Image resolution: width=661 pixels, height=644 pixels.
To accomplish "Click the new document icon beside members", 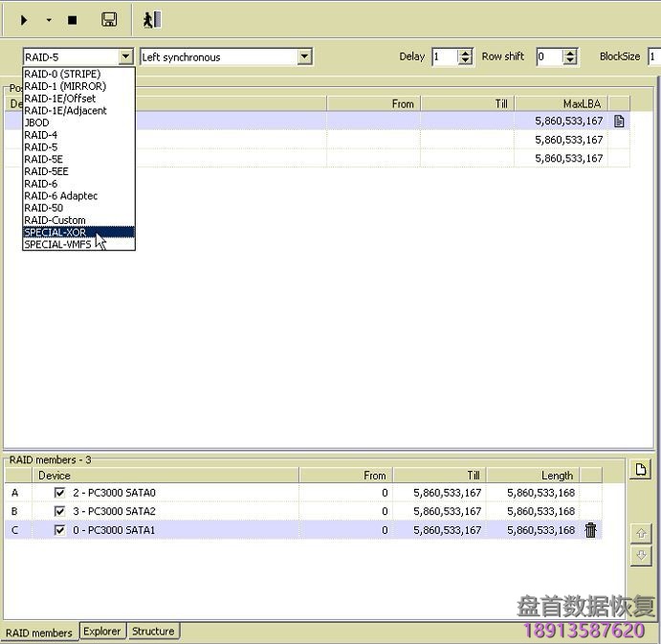I will click(641, 470).
